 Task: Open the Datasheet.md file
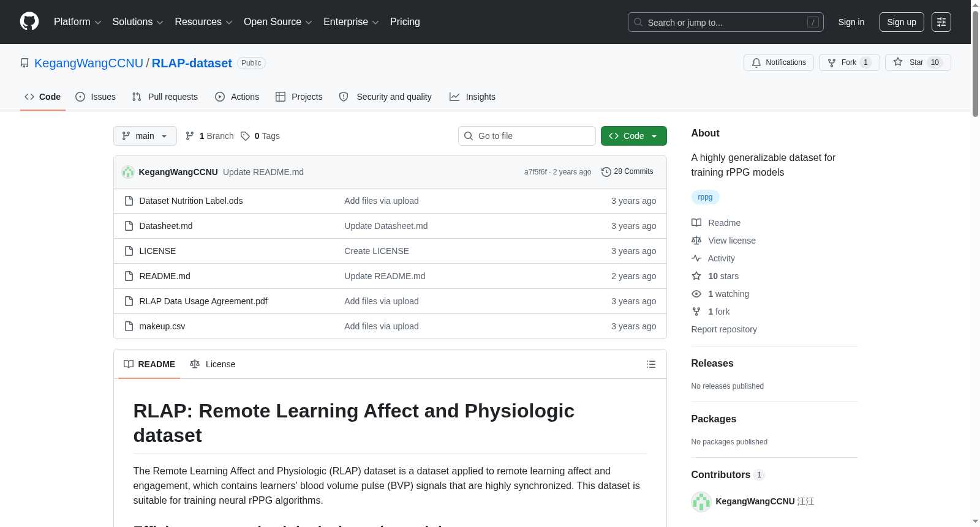click(166, 226)
